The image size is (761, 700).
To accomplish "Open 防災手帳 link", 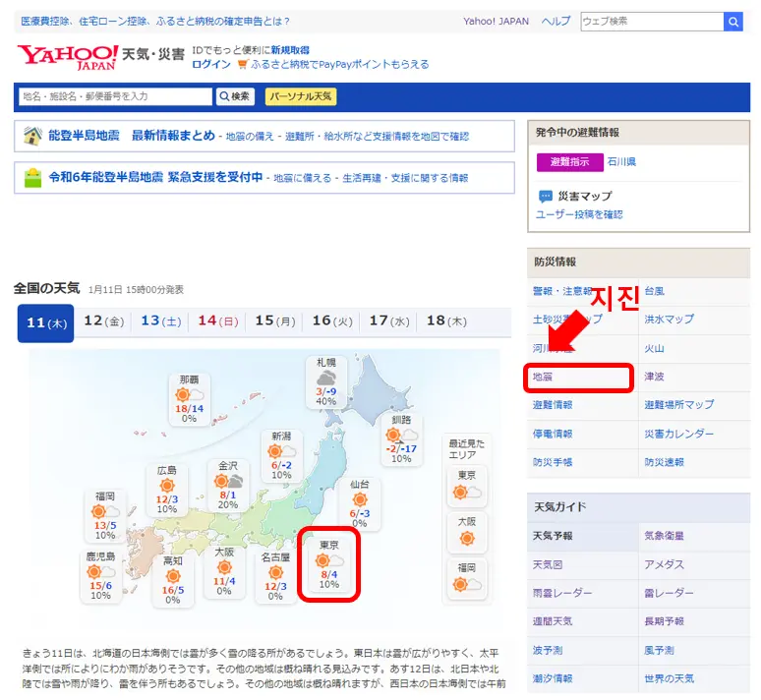I will [x=553, y=462].
